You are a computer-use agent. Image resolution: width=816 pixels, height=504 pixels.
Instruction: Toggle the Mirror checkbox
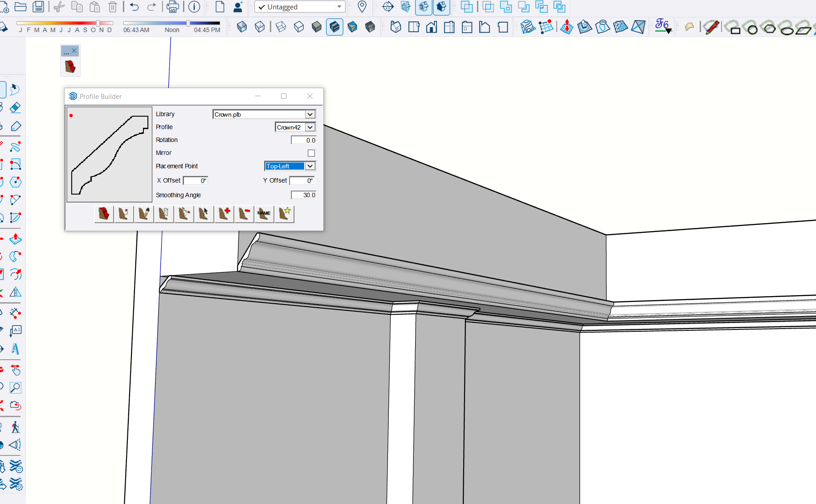pos(311,153)
